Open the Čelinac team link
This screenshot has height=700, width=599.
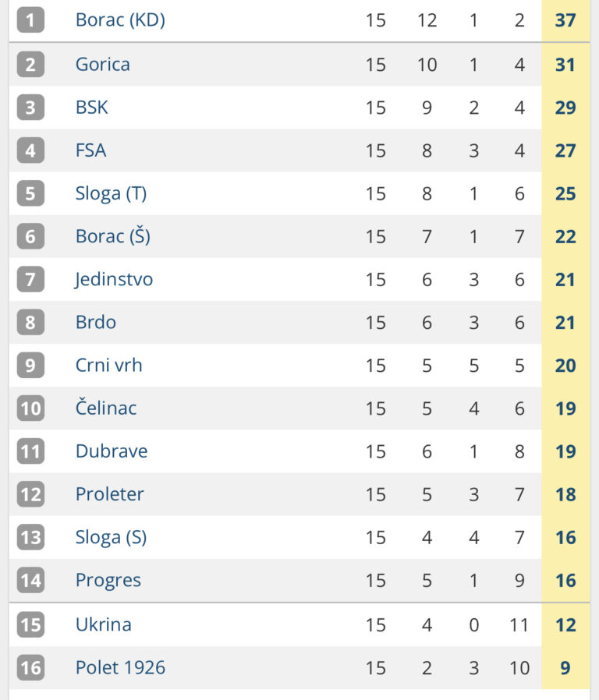coord(106,408)
